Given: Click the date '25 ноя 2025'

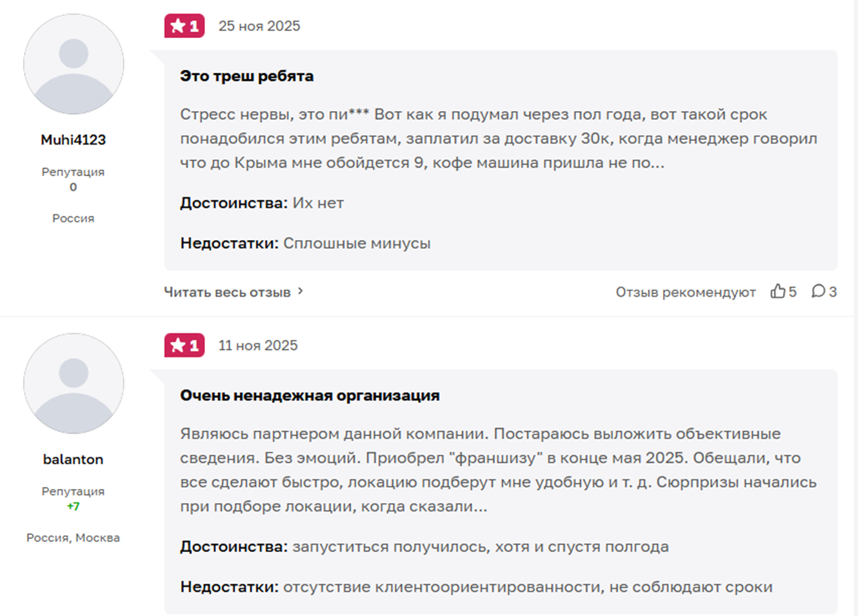Looking at the screenshot, I should (x=259, y=26).
